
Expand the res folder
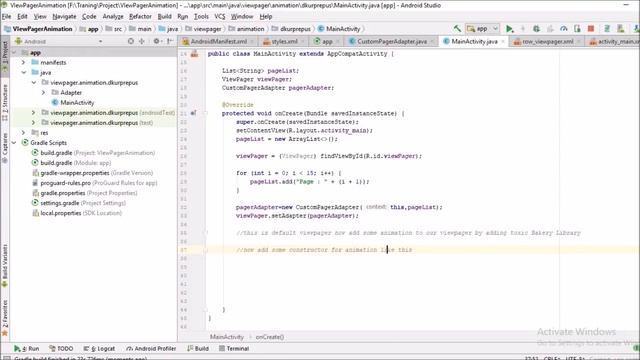[24, 133]
